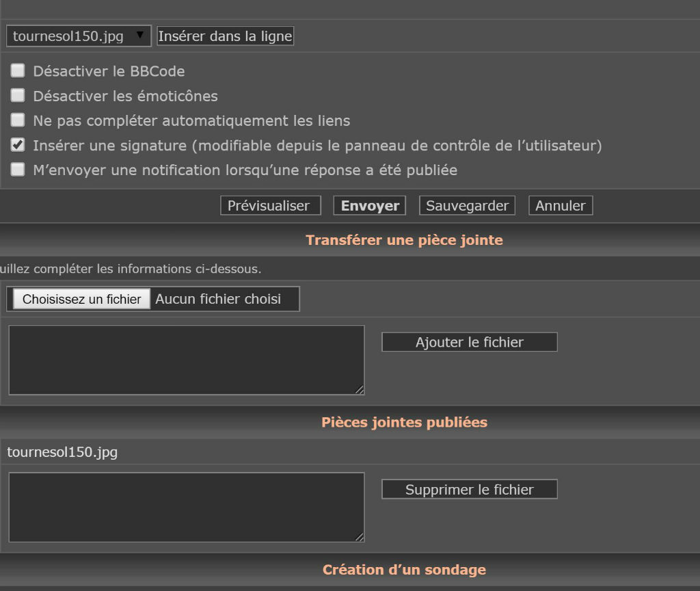Click resize handle of published attachment comment box
Image resolution: width=700 pixels, height=591 pixels.
pyautogui.click(x=360, y=537)
